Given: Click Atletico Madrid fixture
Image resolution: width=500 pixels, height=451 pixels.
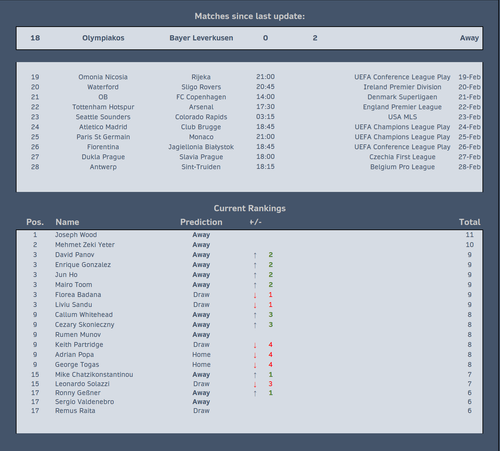Looking at the screenshot, I should [x=103, y=127].
